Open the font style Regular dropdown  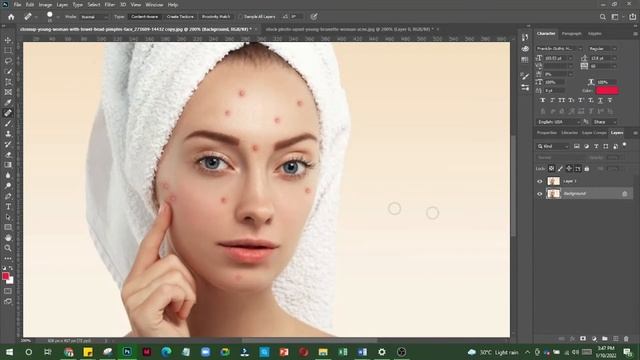tap(602, 49)
